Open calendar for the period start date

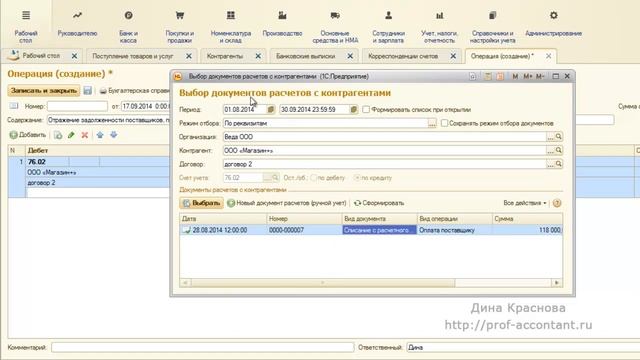point(271,109)
